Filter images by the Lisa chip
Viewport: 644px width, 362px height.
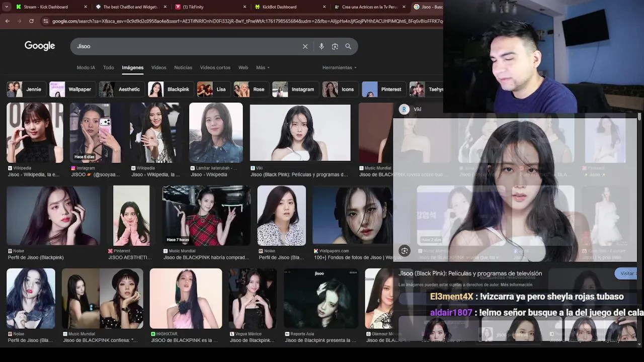(213, 89)
